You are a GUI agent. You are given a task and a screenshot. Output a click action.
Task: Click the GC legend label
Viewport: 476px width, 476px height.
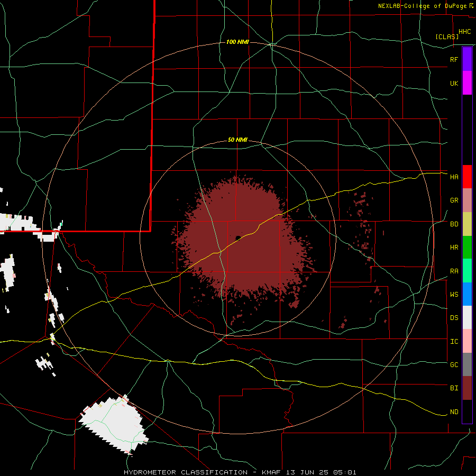(454, 365)
